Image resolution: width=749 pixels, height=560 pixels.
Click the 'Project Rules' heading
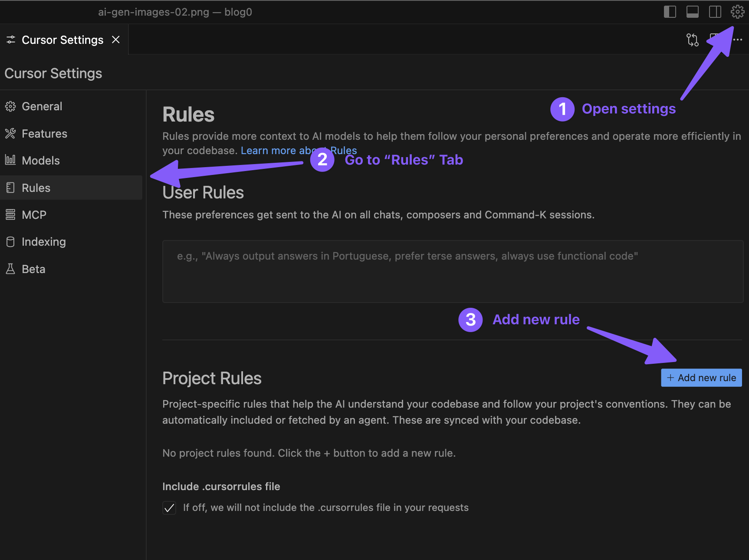(212, 379)
